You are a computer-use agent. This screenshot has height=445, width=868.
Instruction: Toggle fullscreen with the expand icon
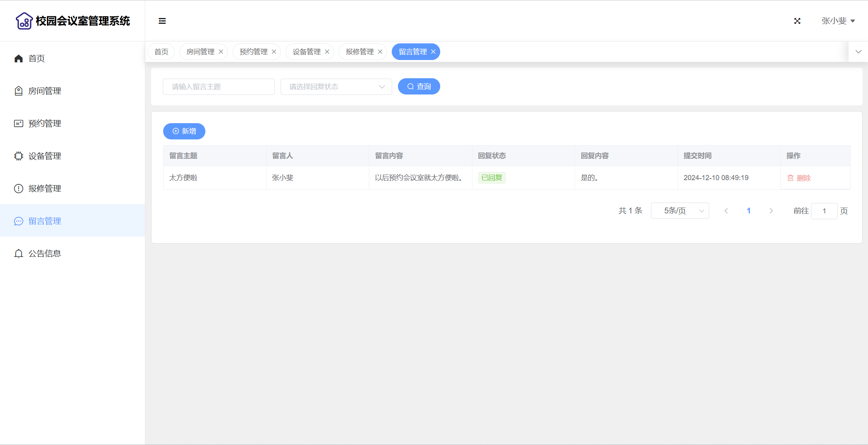(x=797, y=21)
